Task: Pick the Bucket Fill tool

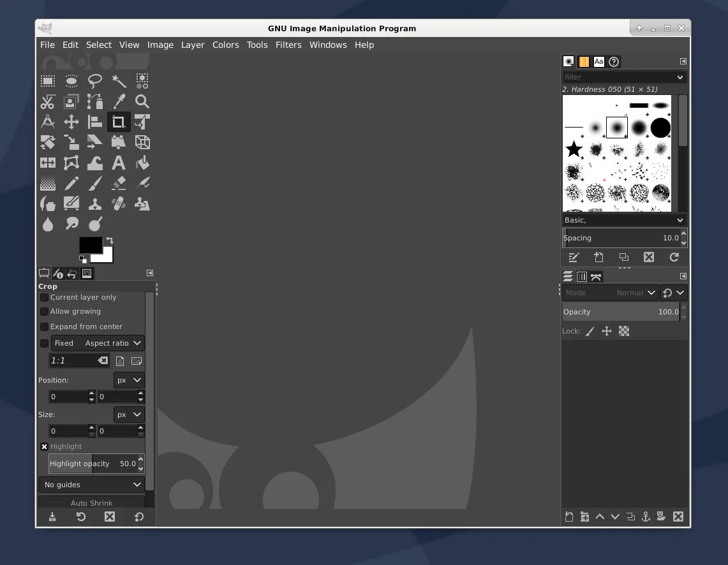Action: tap(142, 163)
